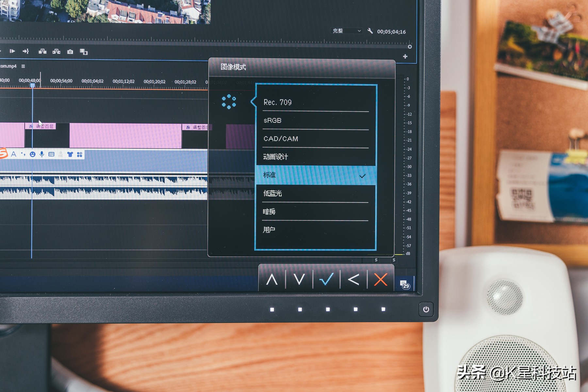
Task: Click the picture mode dots icon in the OSD
Action: click(x=229, y=102)
